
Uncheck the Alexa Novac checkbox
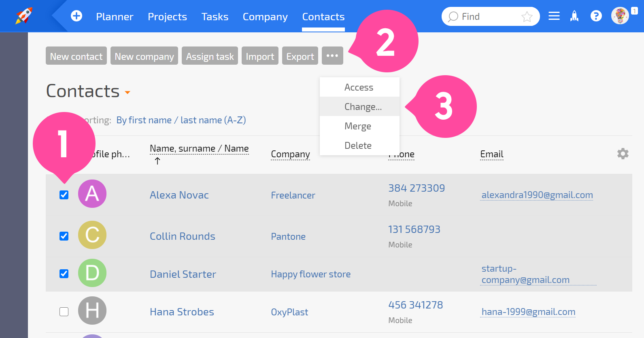64,195
